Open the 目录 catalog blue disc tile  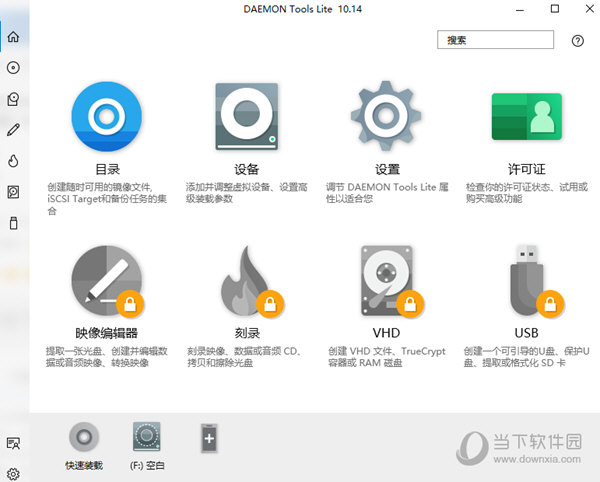click(x=107, y=116)
